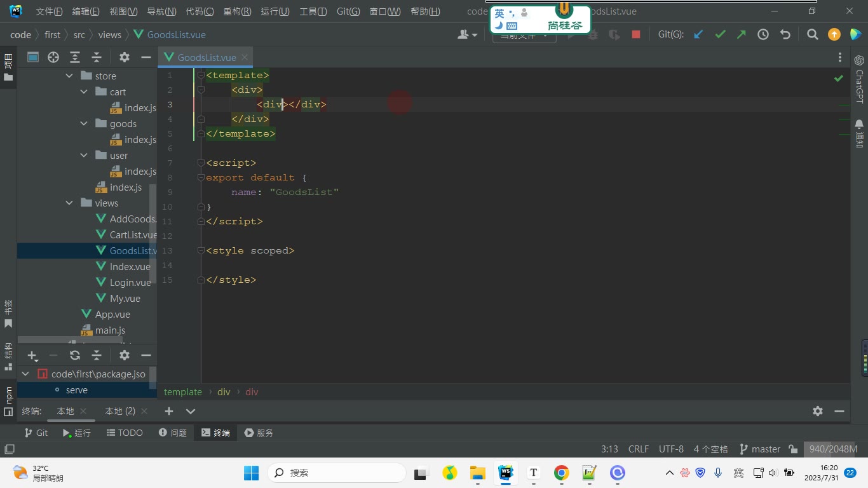Viewport: 868px width, 488px height.
Task: Open Git history clock icon
Action: [x=763, y=34]
